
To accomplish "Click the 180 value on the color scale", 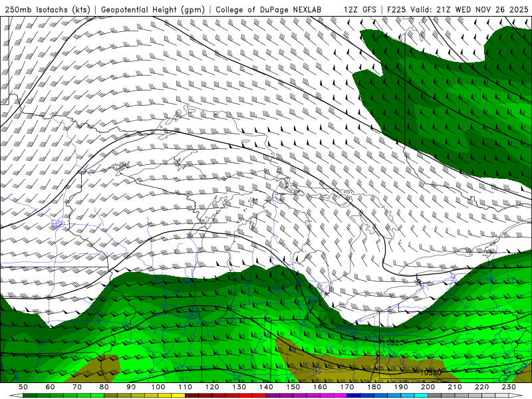I will click(374, 387).
